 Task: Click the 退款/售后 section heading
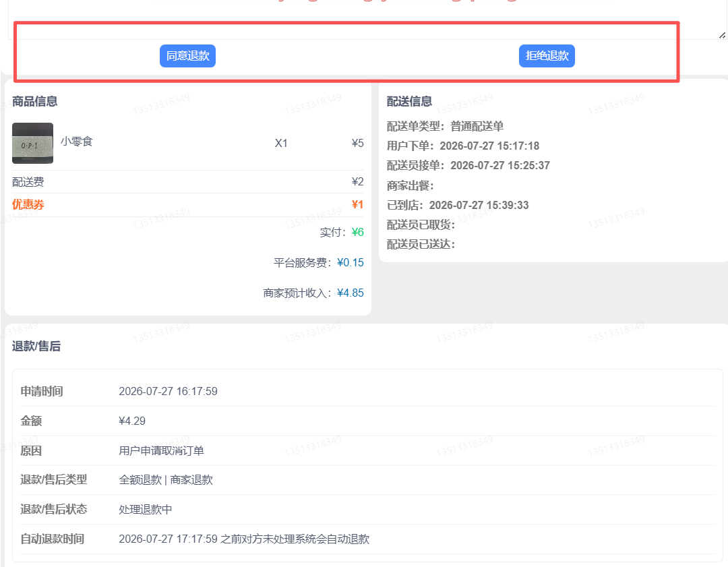36,346
